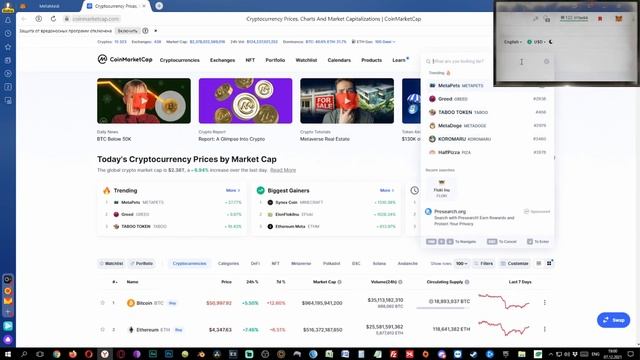This screenshot has height=360, width=640.
Task: Toggle dark mode moon icon
Action: pos(551,42)
